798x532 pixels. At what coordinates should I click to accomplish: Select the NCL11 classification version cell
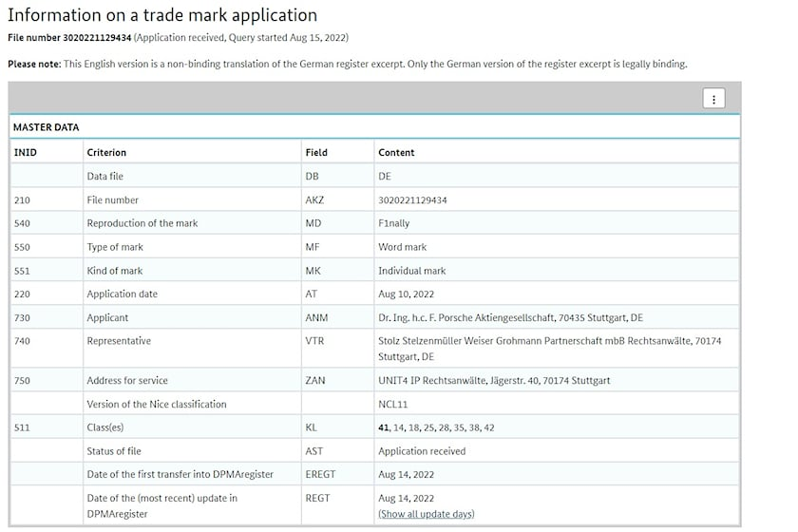(x=392, y=405)
